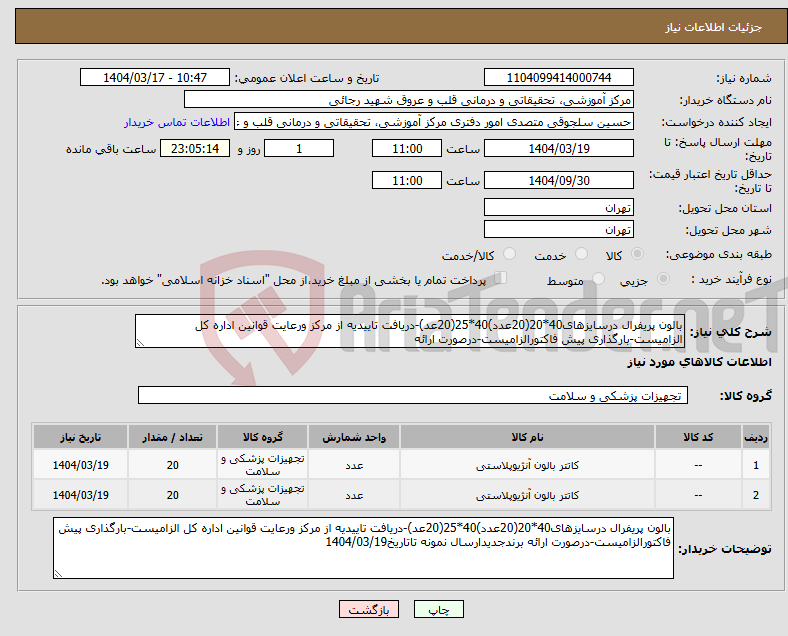Click the price validity time 11:00 field
Image resolution: width=788 pixels, height=636 pixels.
(407, 180)
